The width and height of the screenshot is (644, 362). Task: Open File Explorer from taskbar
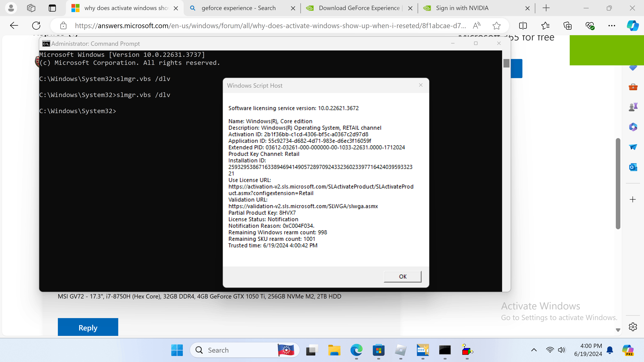[334, 350]
